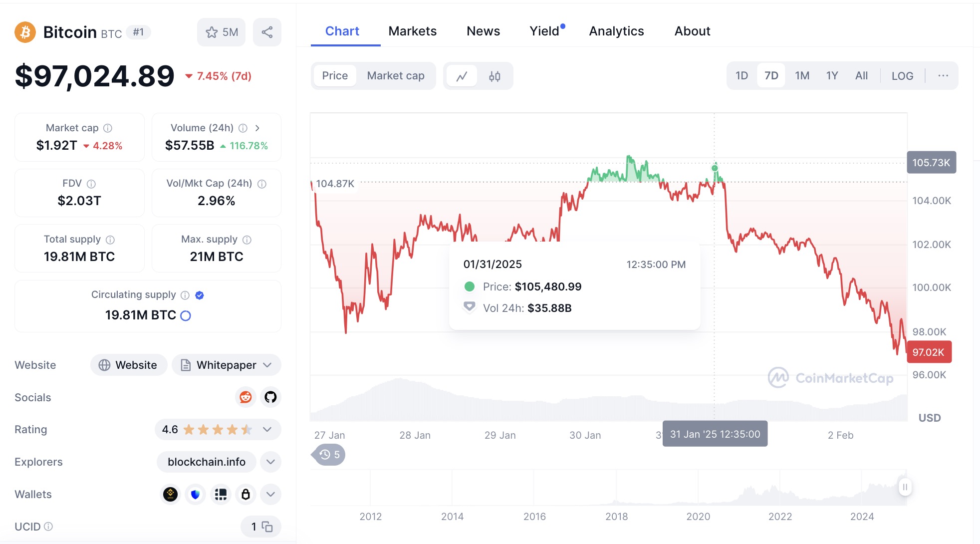Switch to the Yield tab
Screen dimensions: 980x544
click(x=545, y=31)
